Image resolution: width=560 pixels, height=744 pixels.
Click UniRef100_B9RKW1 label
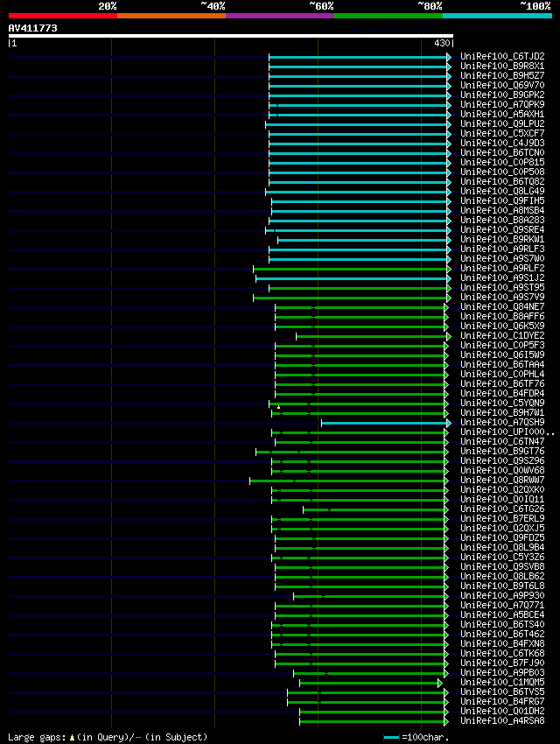pyautogui.click(x=502, y=239)
